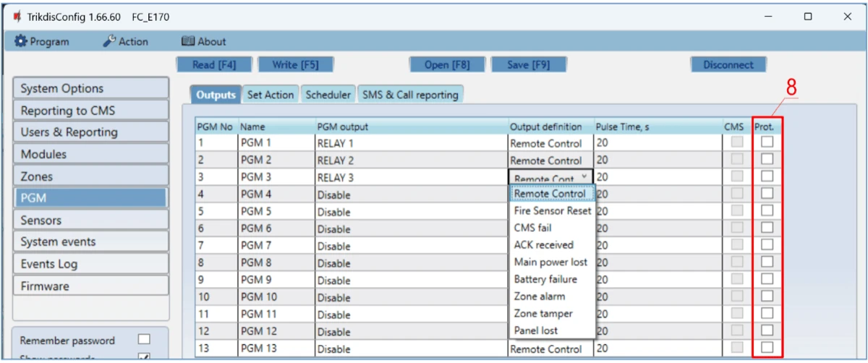Viewport: 868px width, 363px height.
Task: Choose Fire Sensor Reset from dropdown list
Action: point(552,211)
